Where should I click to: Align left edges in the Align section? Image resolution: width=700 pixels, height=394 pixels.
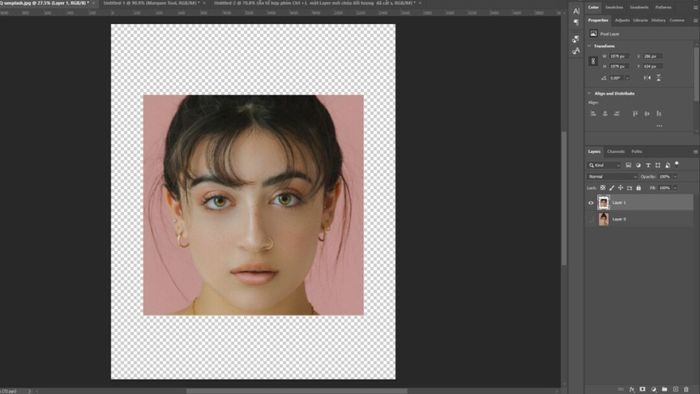click(593, 114)
